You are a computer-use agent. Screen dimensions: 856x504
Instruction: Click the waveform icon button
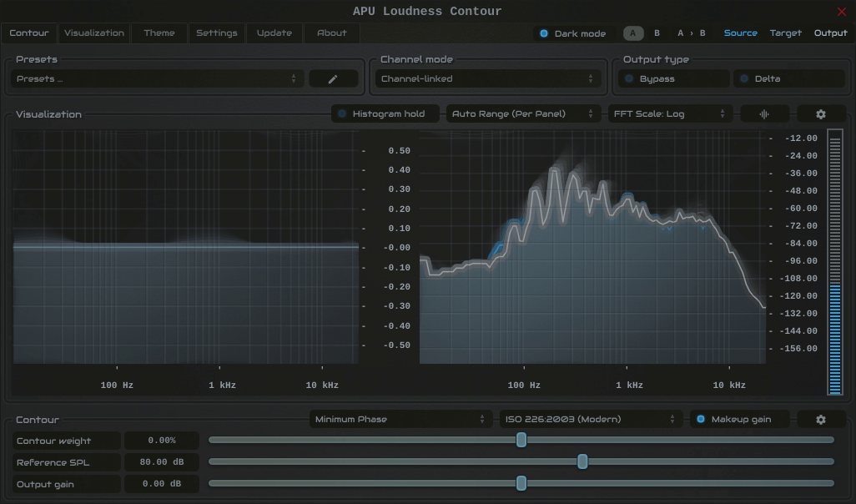point(764,114)
